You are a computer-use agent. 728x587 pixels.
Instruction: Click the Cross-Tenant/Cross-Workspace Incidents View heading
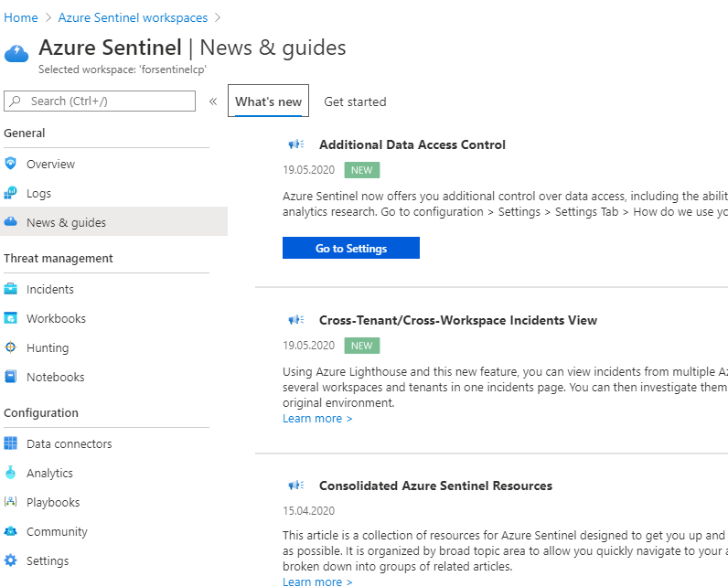click(x=458, y=320)
